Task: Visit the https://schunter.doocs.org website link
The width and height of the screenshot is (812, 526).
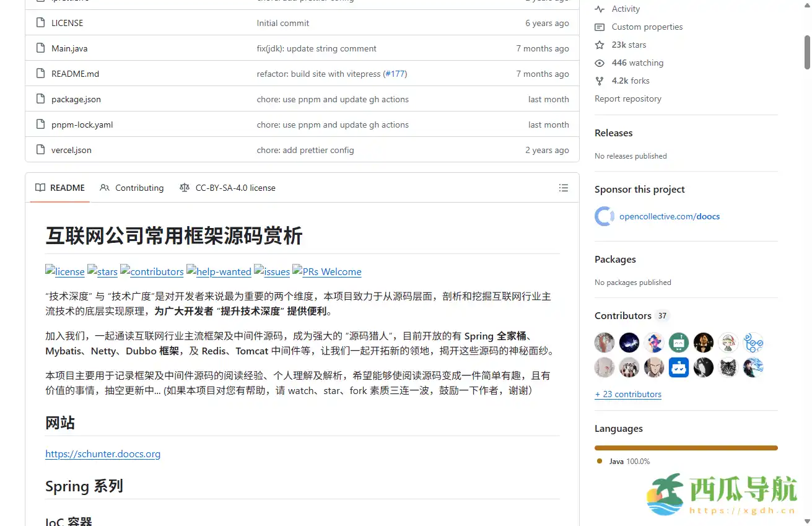Action: coord(103,454)
